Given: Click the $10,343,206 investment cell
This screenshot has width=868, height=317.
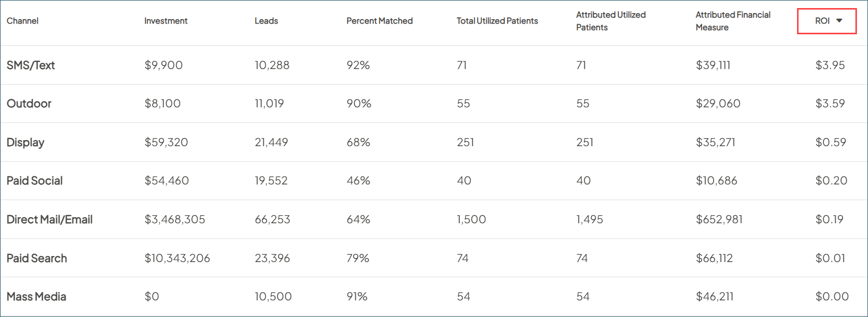Looking at the screenshot, I should pyautogui.click(x=177, y=258).
